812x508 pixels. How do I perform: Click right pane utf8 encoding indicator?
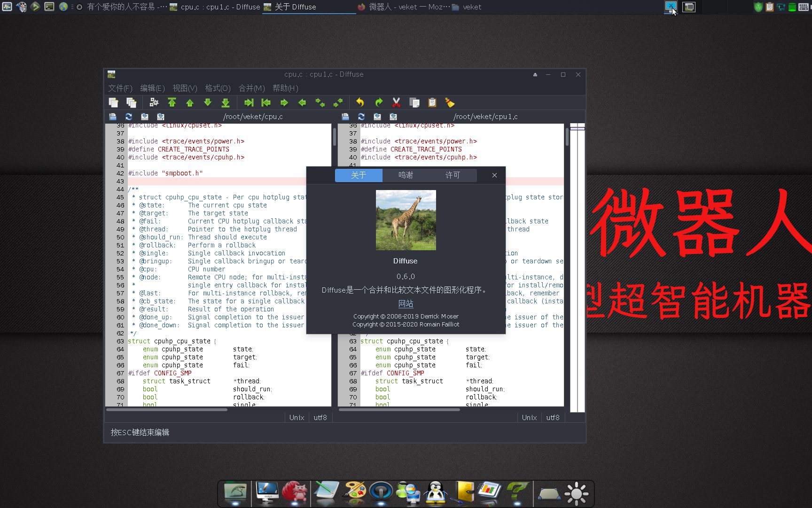click(553, 418)
